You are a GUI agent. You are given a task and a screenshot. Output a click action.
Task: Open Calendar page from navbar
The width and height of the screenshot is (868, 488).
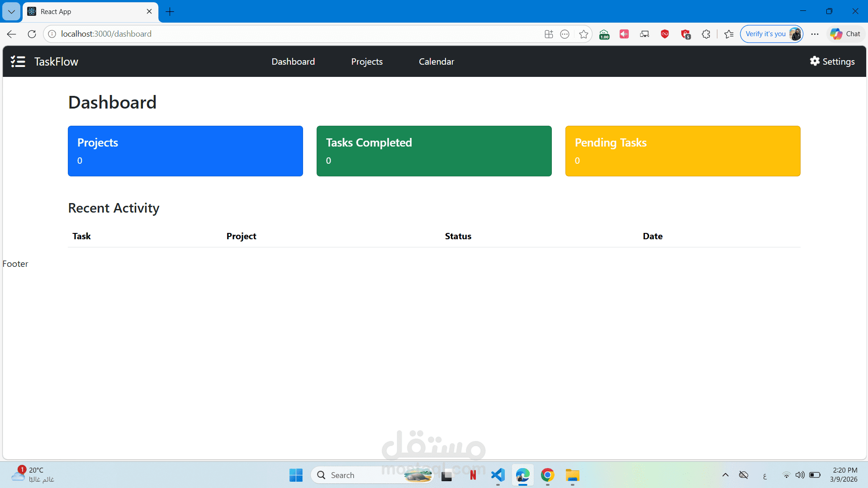[x=436, y=62]
